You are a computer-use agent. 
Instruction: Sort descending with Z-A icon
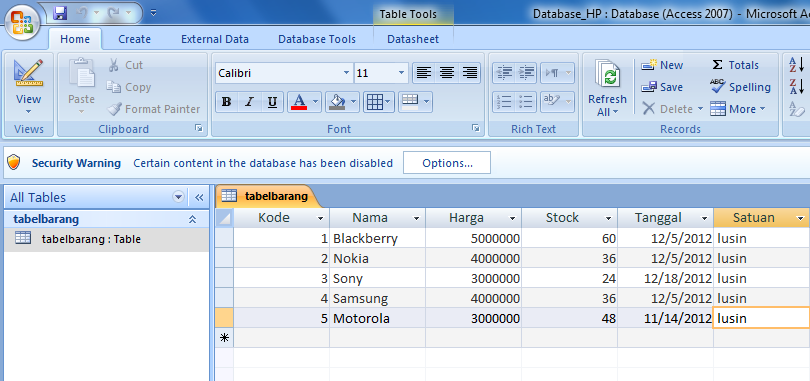pos(796,87)
